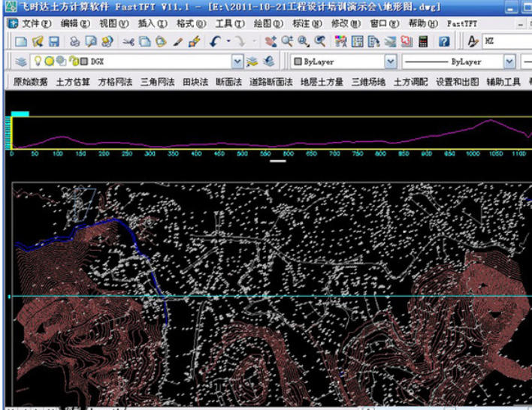
Task: Expand the ByLayer color dropdown
Action: (390, 62)
